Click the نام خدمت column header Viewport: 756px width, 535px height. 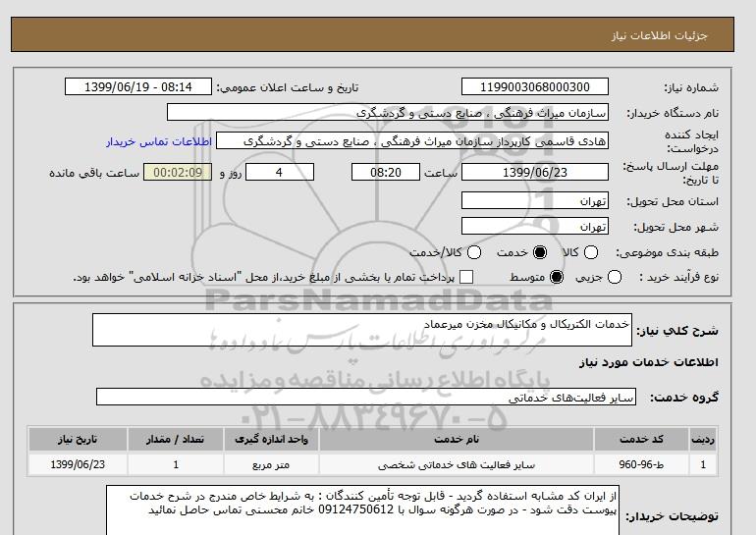(457, 439)
